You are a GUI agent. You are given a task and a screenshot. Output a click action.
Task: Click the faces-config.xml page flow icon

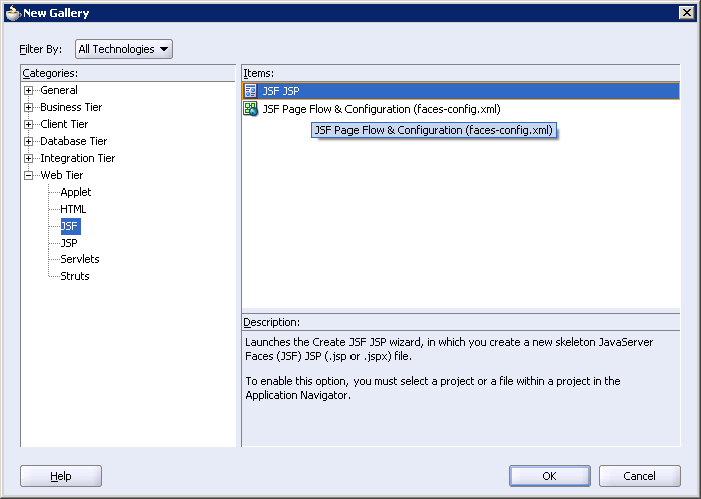pyautogui.click(x=250, y=109)
